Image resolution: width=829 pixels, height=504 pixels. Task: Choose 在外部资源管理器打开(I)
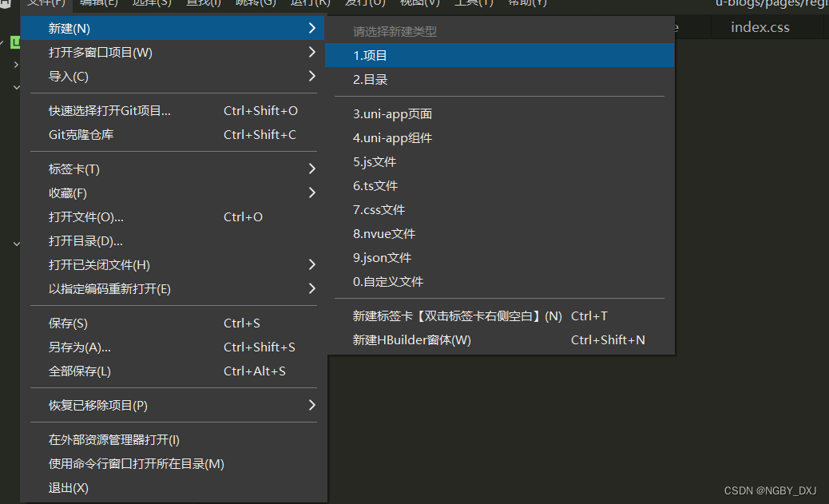173,439
